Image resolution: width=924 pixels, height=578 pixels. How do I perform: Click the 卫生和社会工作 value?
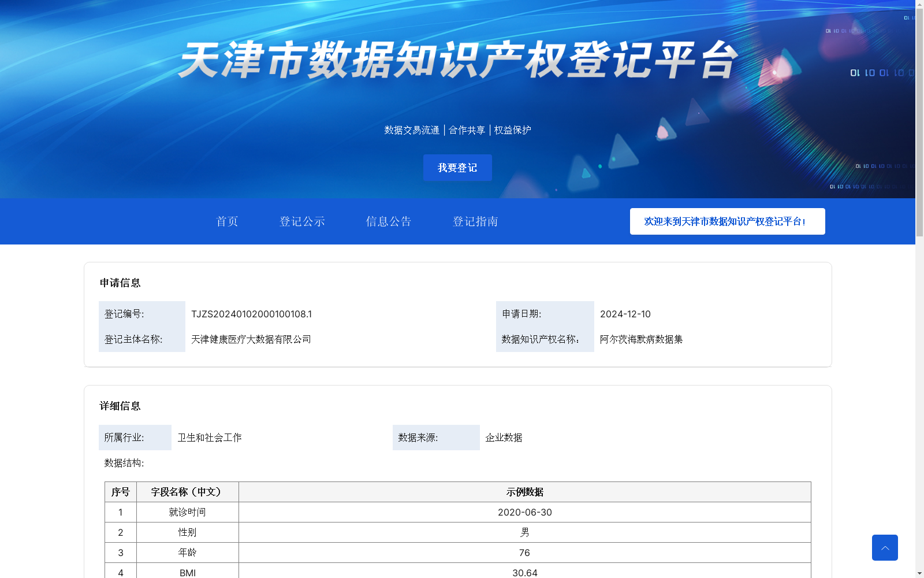point(210,438)
